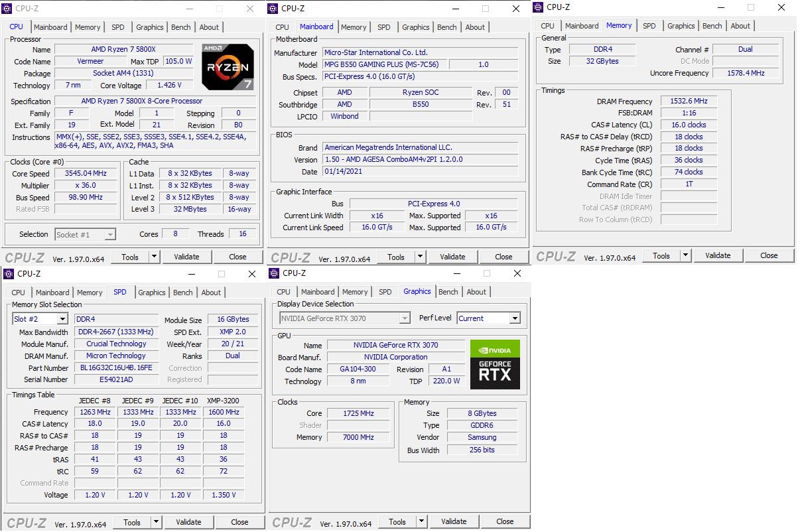Click the CPU-Z icon in the CPU window title bar

pos(8,9)
